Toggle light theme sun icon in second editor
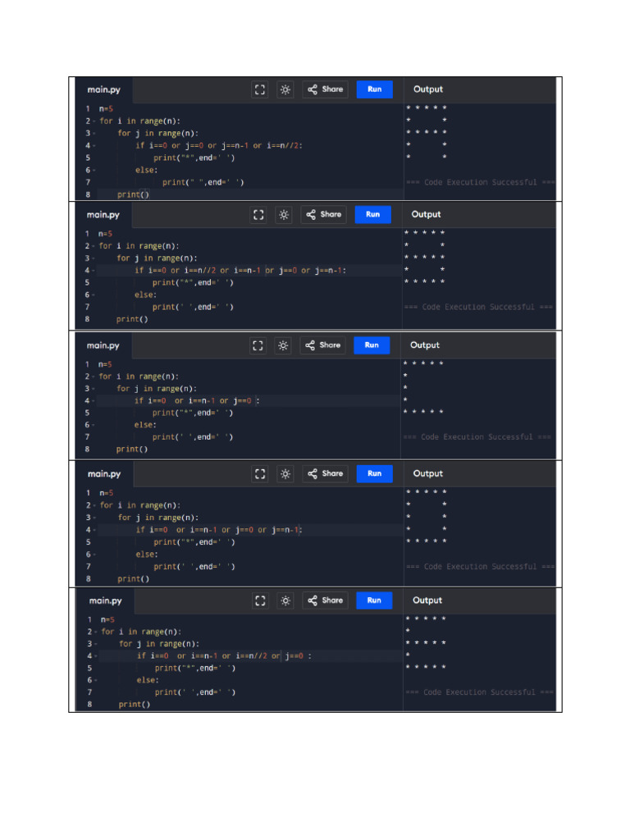The height and width of the screenshot is (840, 630). point(284,215)
